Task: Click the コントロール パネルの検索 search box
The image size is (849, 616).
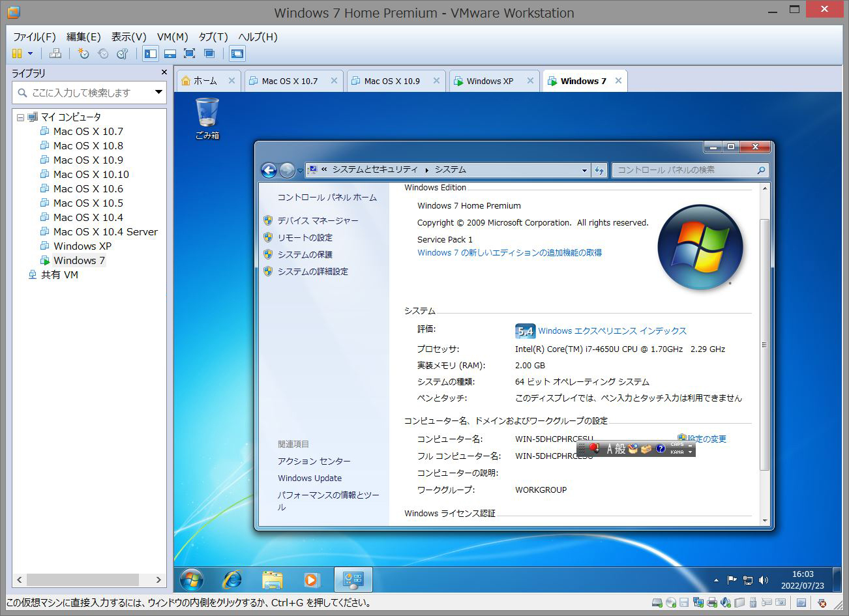Action: 690,170
